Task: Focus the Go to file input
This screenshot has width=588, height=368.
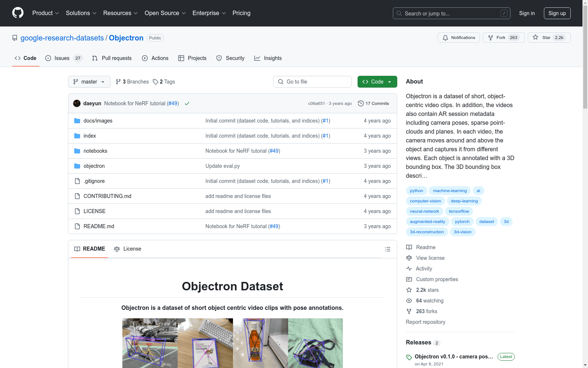Action: coord(312,82)
